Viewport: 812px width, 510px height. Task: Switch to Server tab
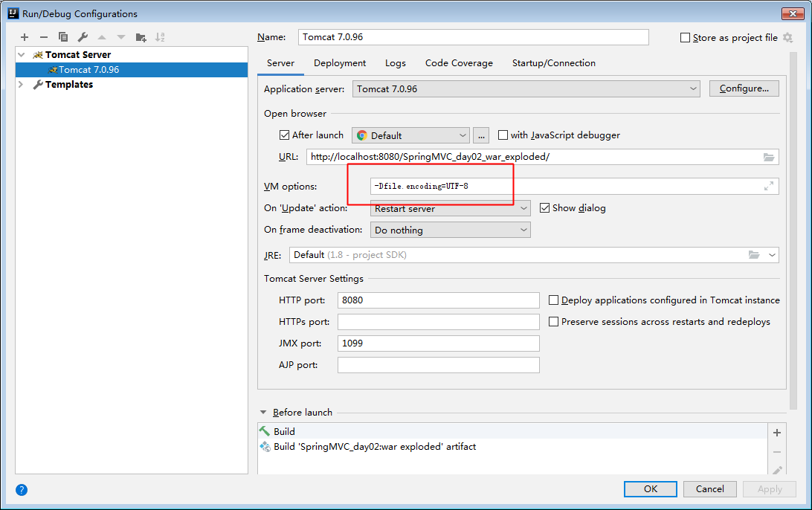tap(280, 63)
